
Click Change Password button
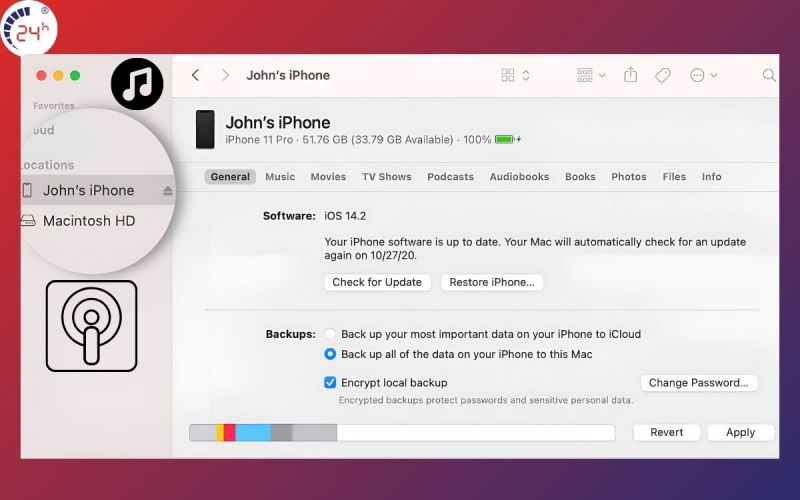click(698, 383)
